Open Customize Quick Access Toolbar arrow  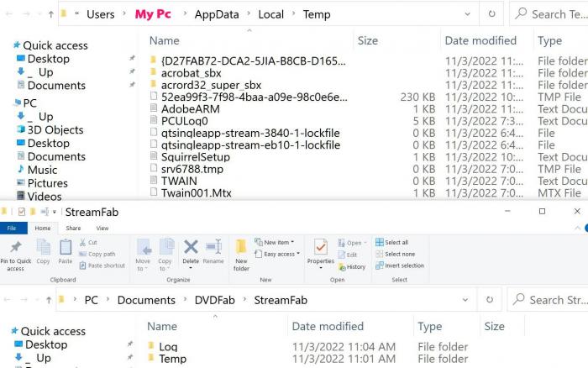pyautogui.click(x=55, y=212)
